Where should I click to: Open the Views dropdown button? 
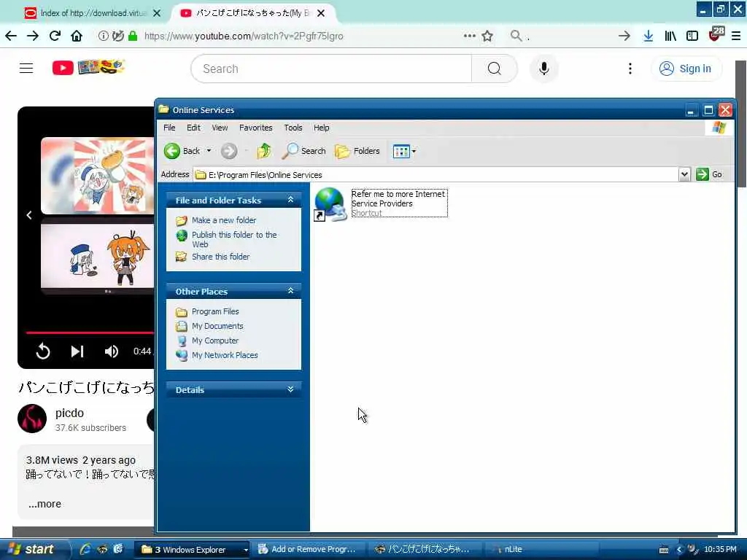coord(404,152)
